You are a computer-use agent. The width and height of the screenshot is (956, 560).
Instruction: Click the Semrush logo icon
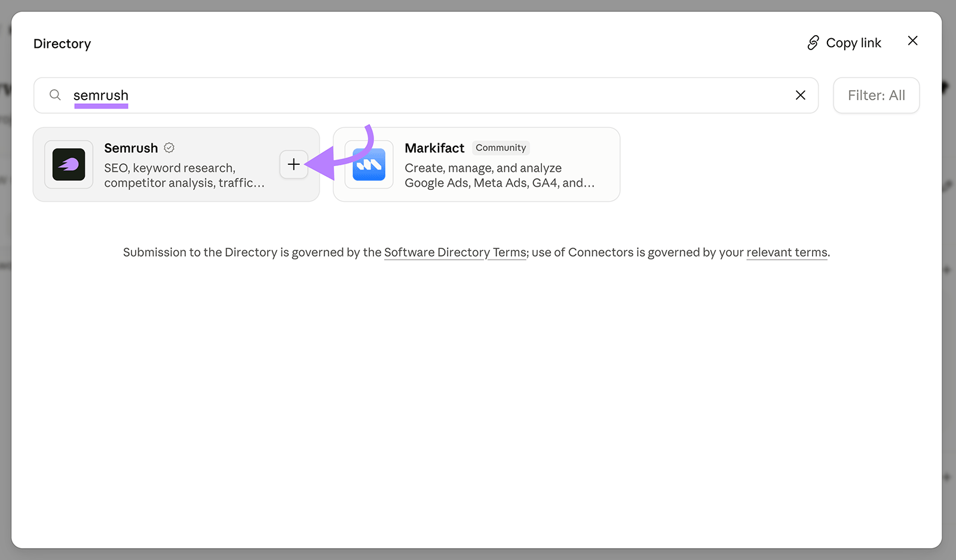[x=69, y=164]
